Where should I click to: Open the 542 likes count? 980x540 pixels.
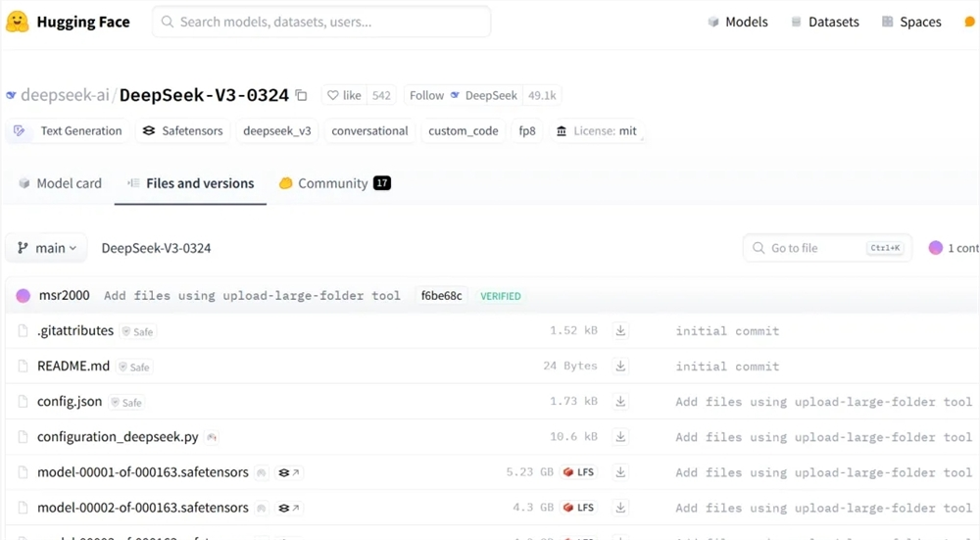(381, 95)
